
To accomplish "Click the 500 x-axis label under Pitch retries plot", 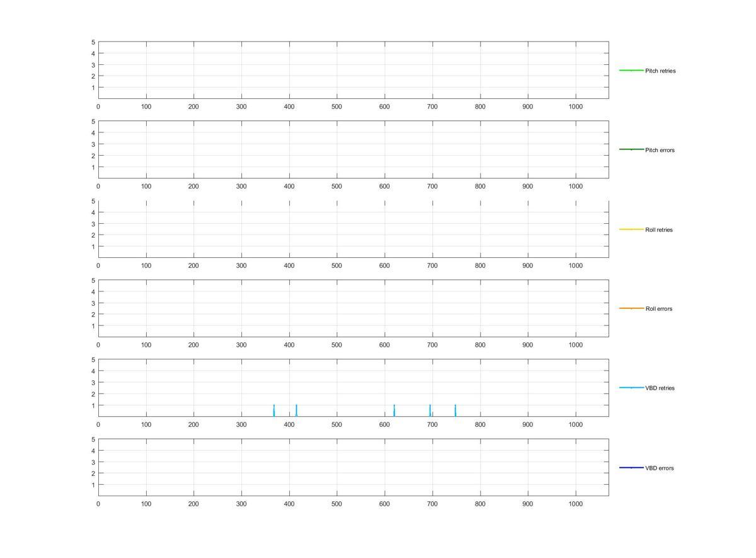I will click(336, 107).
